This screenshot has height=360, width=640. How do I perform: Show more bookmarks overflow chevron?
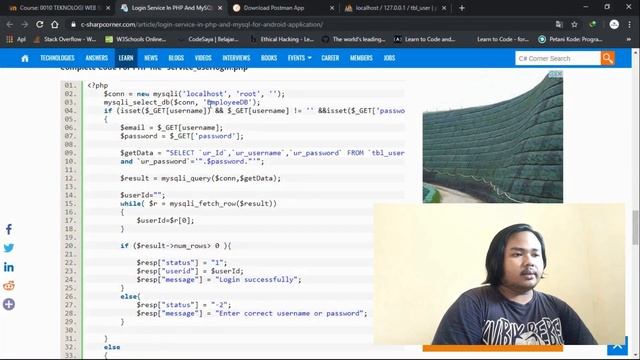(x=629, y=39)
